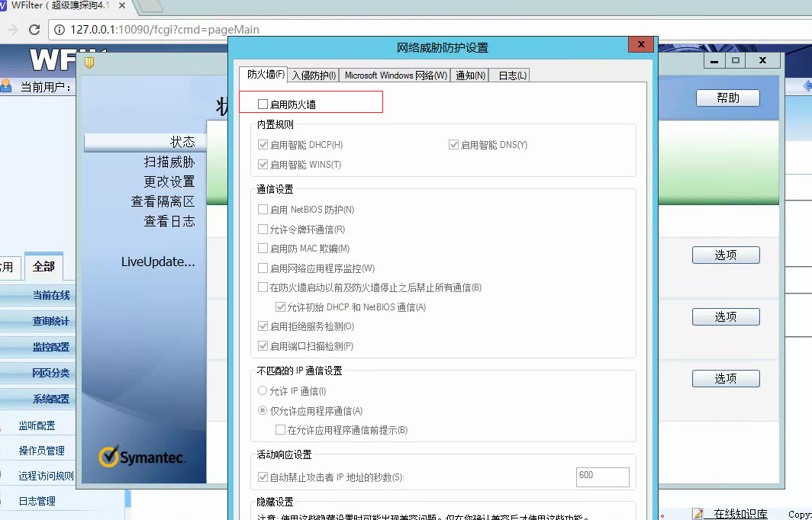Screen dimensions: 812x520
Task: Switch to the 入侵防护 tab
Action: coord(313,75)
